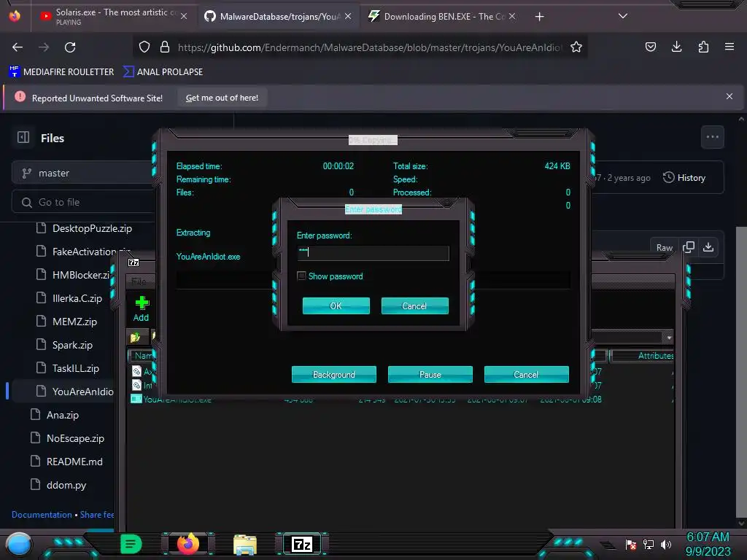Image resolution: width=747 pixels, height=560 pixels.
Task: Open the network tray icon
Action: coord(648,544)
